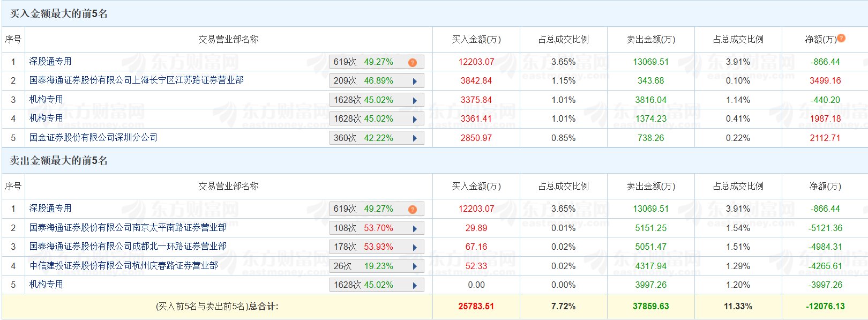This screenshot has width=868, height=320.
Task: Click 交易营业部名称 header in buy table
Action: [x=228, y=39]
